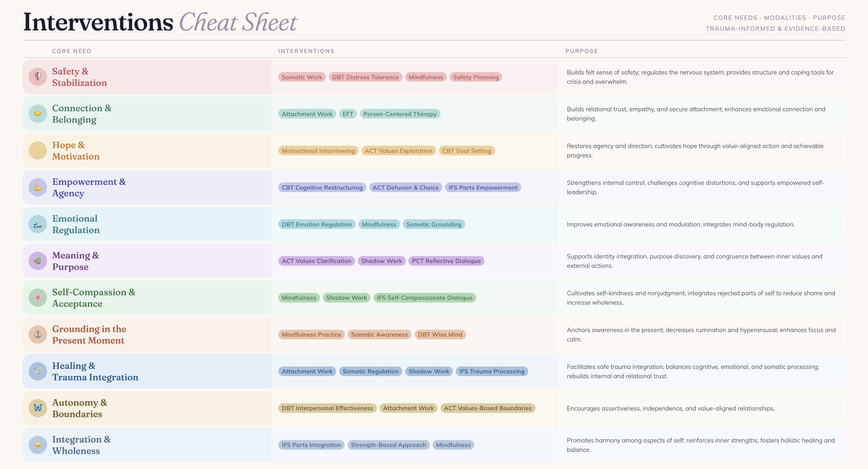Select the Shadow Work tag in Meaning row
The width and height of the screenshot is (868, 469).
tap(381, 261)
